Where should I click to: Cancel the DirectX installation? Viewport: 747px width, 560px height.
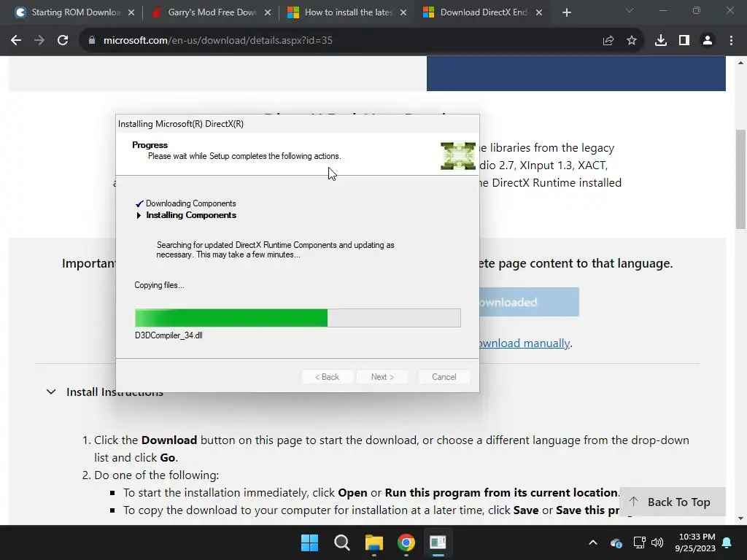(444, 377)
